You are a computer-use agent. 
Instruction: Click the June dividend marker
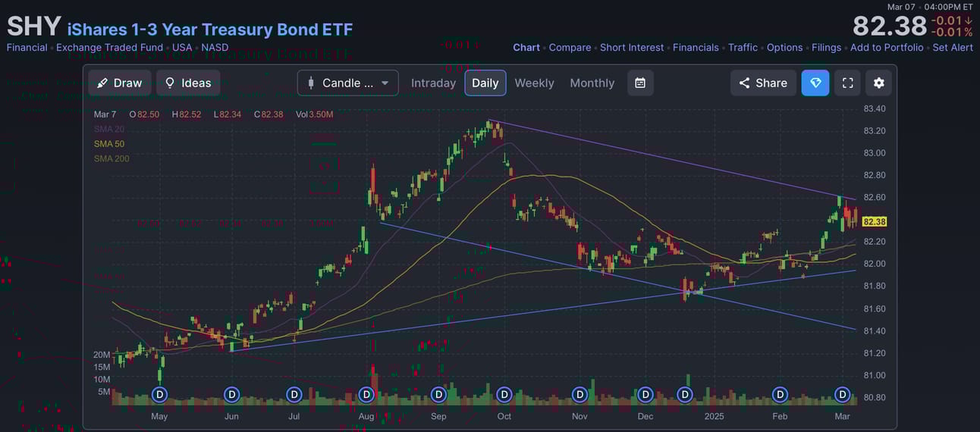[x=232, y=395]
